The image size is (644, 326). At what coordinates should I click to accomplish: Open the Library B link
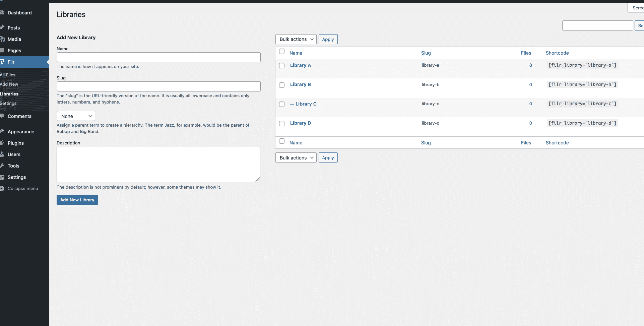point(301,84)
